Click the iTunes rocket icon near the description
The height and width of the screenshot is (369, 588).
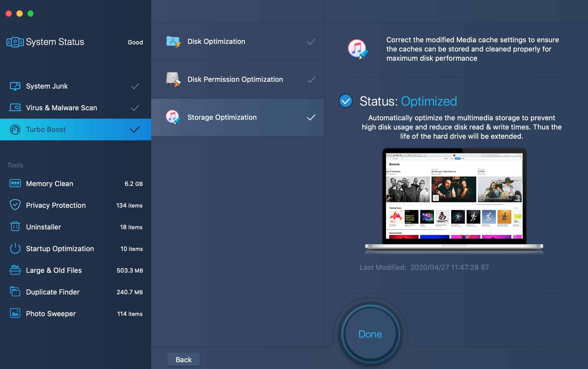click(358, 49)
